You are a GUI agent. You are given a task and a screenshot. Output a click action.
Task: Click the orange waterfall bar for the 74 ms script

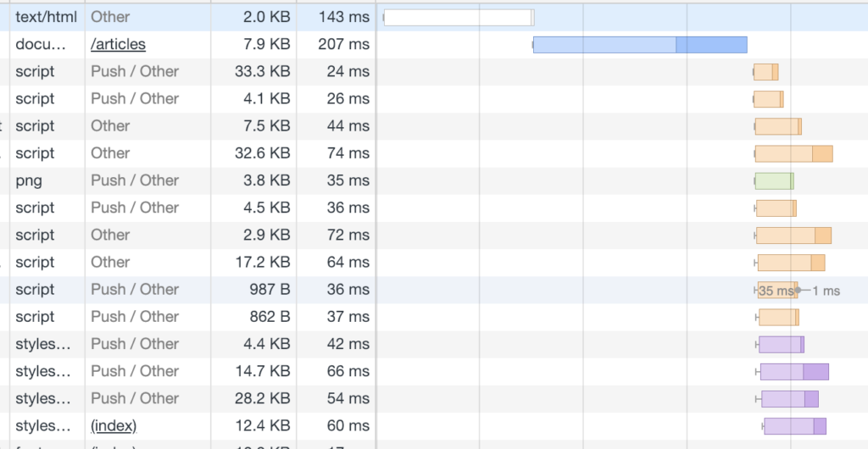point(793,153)
